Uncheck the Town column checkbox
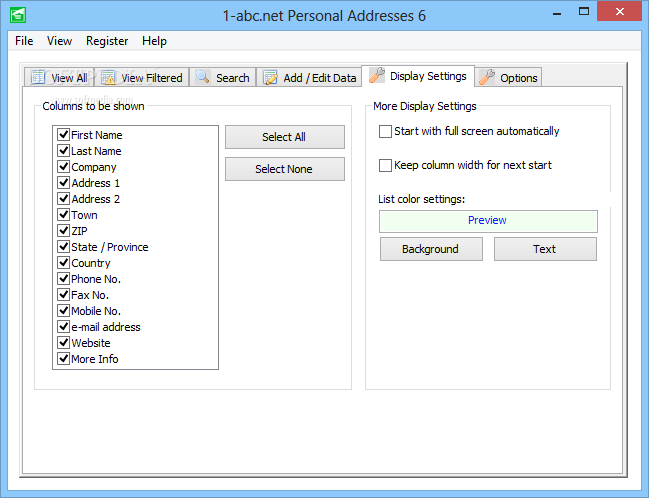This screenshot has width=649, height=498. (63, 214)
